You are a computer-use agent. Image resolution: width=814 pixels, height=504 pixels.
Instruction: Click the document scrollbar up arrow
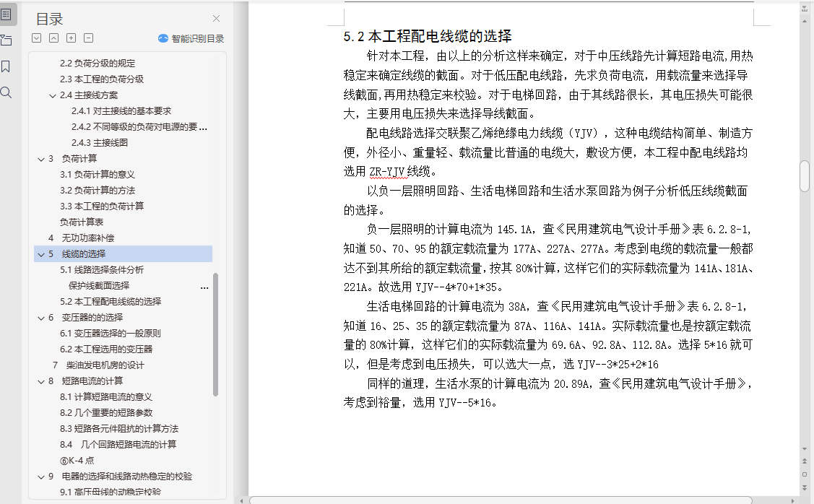(x=805, y=22)
